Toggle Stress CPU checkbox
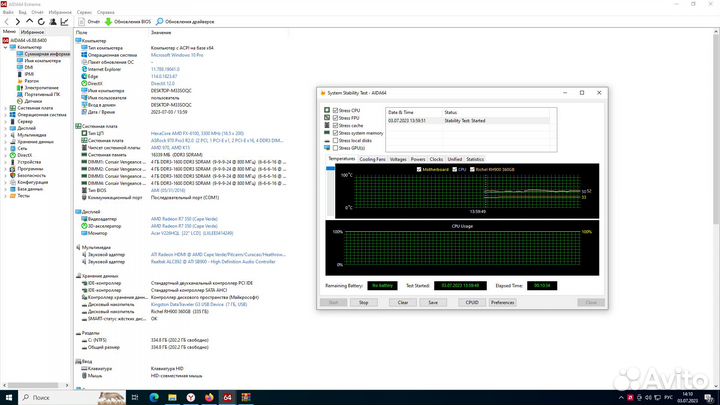Viewport: 720px width, 405px height. point(335,111)
